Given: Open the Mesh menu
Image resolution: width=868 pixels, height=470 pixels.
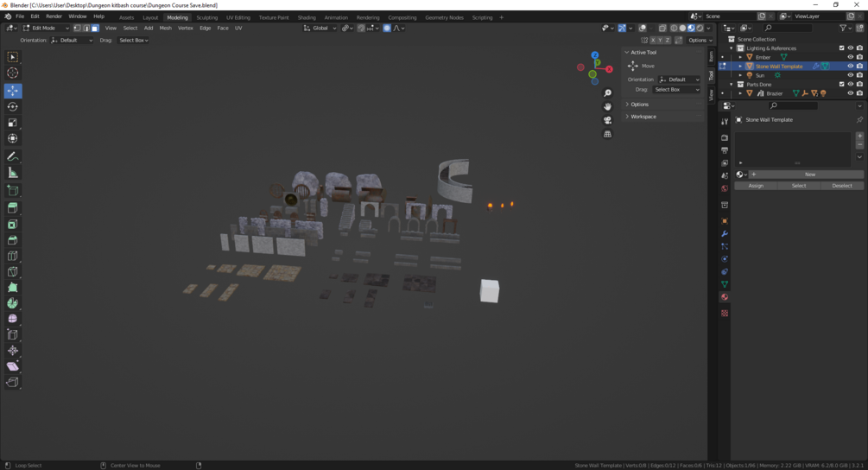Looking at the screenshot, I should point(166,28).
